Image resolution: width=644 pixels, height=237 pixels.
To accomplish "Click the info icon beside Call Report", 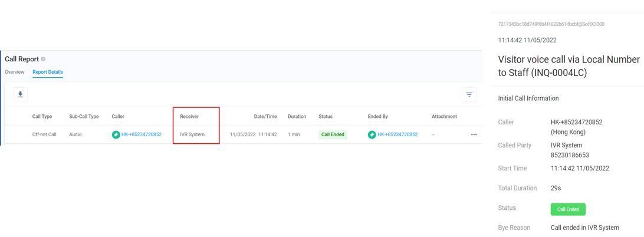I will (x=43, y=59).
